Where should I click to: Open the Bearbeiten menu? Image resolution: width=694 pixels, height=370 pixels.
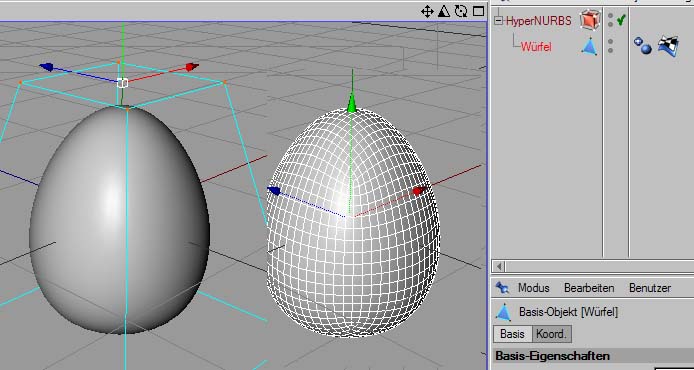pyautogui.click(x=589, y=288)
